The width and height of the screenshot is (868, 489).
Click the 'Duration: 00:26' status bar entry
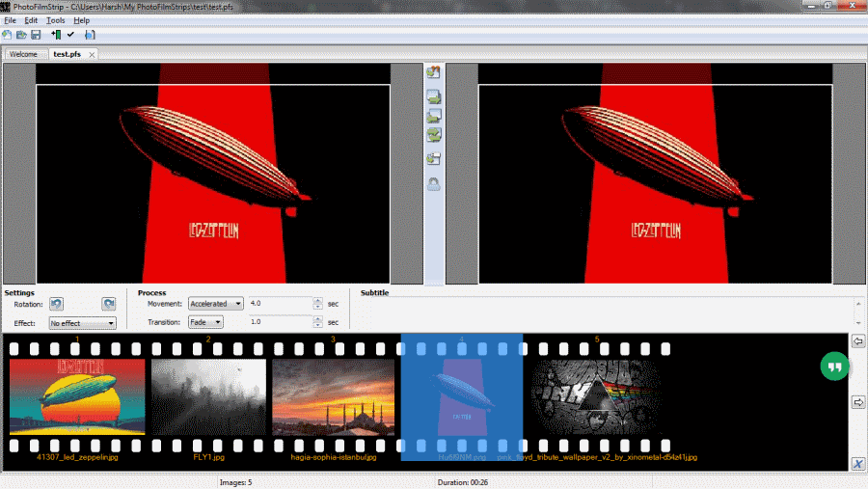pyautogui.click(x=463, y=482)
